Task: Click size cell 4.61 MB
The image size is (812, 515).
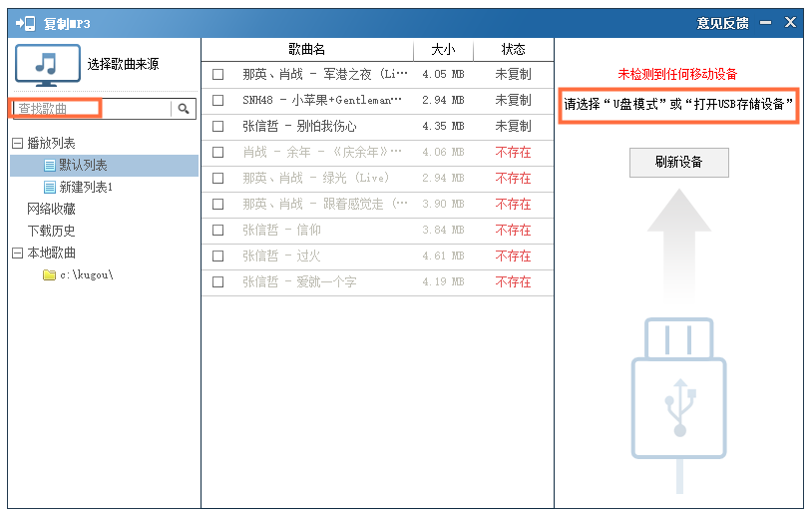Action: (443, 256)
